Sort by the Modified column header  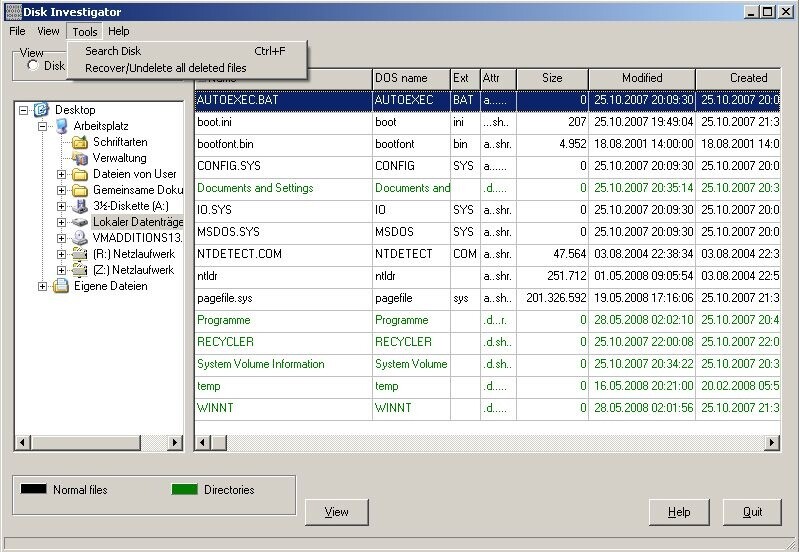tap(642, 78)
